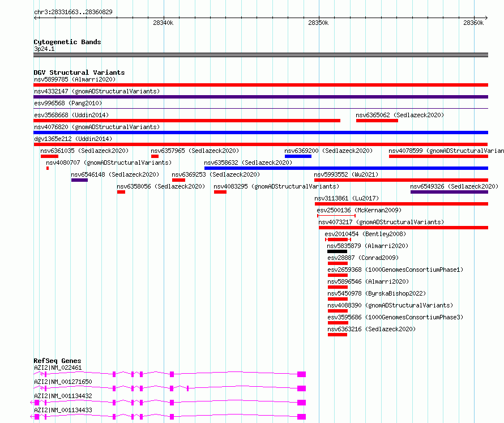Select nsv6363216 (Sedlazeck2020) label
Viewport: 504px width, 423px height.
(x=371, y=329)
